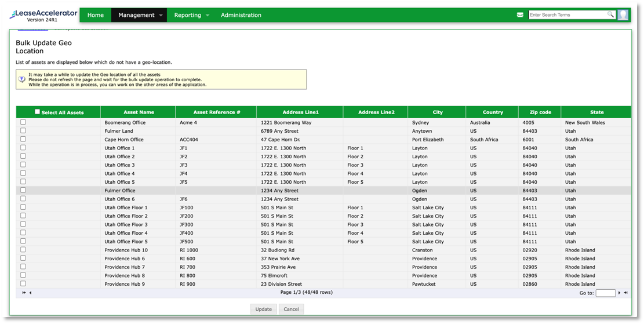Click the Utah Office 6 asset name
This screenshot has height=324, width=644.
(119, 199)
